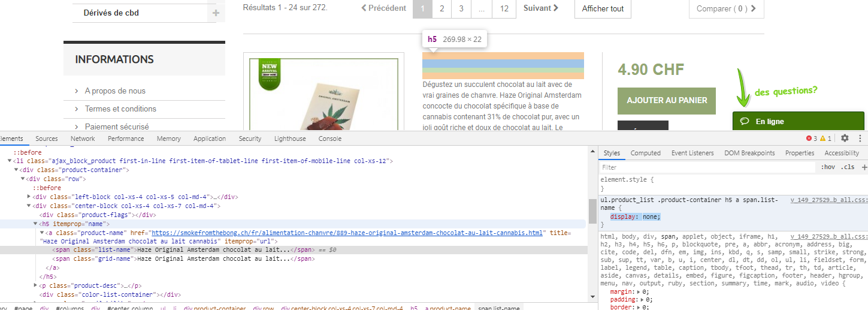Select the Event Listeners sidebar tab
Image resolution: width=868 pixels, height=310 pixels.
(692, 153)
